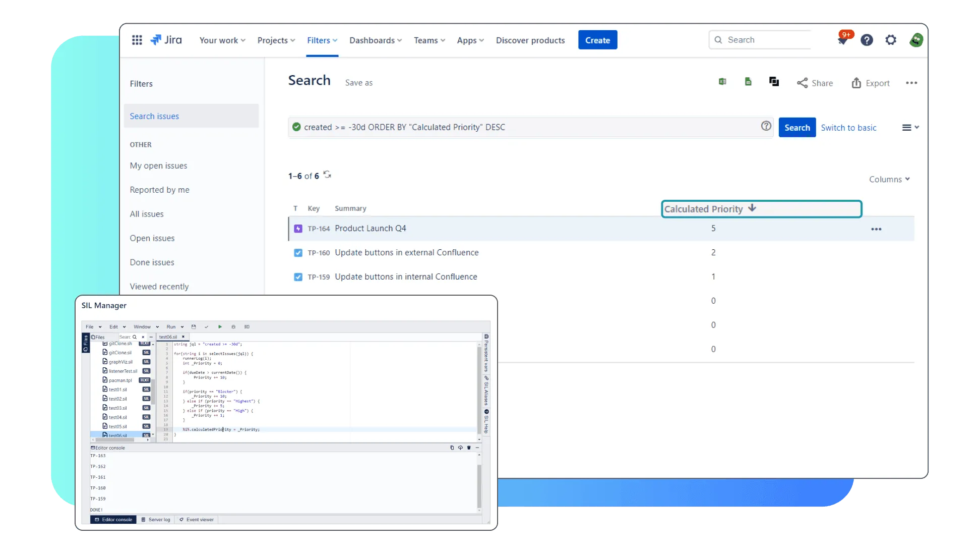Open the Run menu in SIL Manager
Image resolution: width=980 pixels, height=553 pixels.
click(x=174, y=327)
